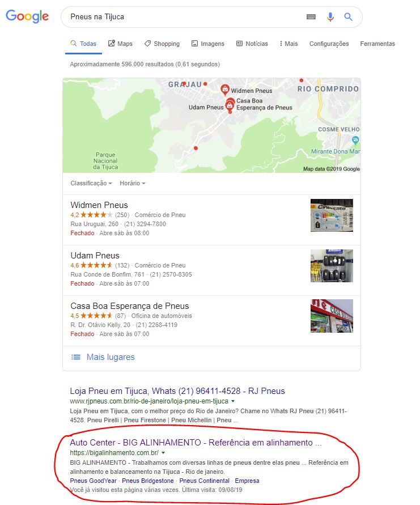Open the on-screen keyboard icon
420x505 pixels.
[x=311, y=17]
